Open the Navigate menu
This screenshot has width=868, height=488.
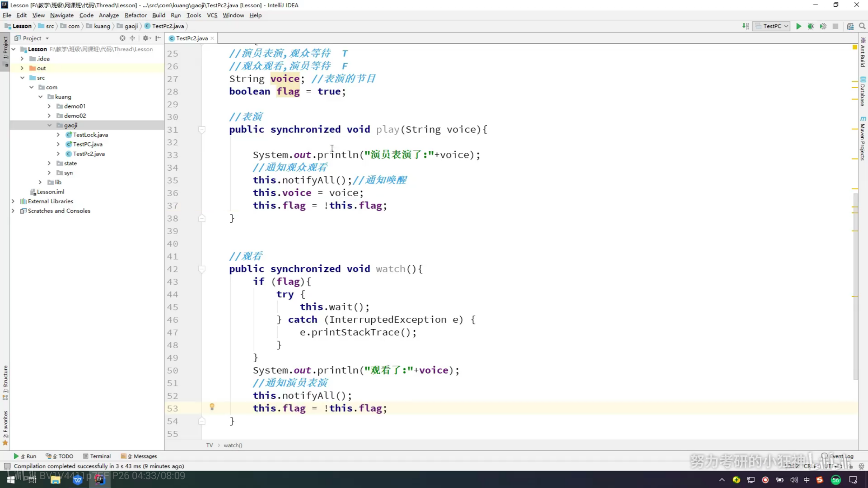click(x=62, y=15)
